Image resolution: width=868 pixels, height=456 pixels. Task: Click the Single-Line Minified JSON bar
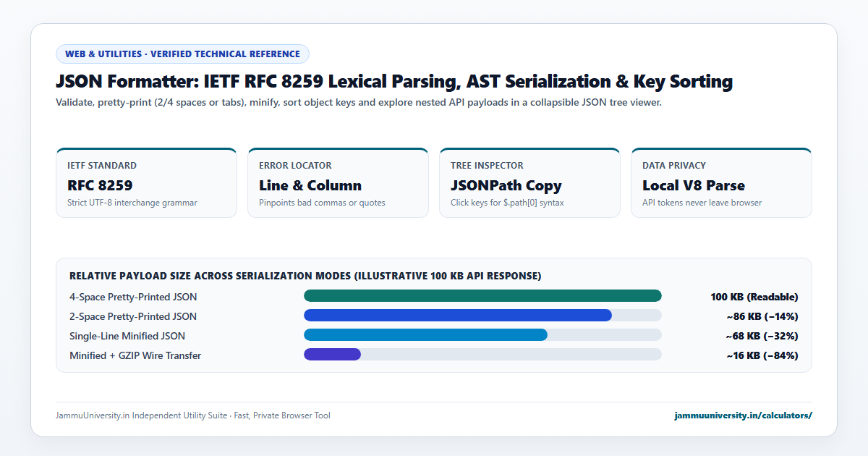(425, 334)
